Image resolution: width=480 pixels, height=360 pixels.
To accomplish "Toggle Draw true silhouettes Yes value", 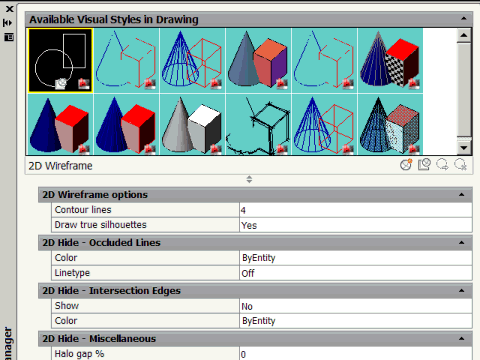I will click(x=356, y=225).
